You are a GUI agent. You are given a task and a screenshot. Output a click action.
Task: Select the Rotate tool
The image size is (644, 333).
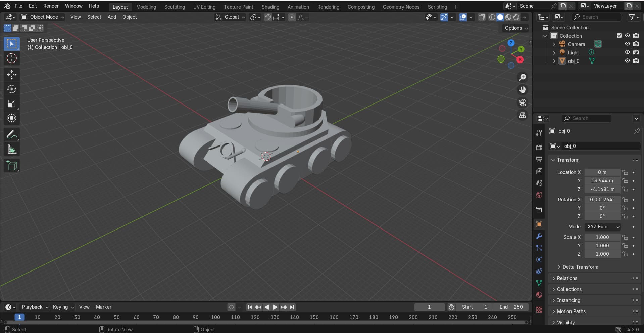click(12, 89)
